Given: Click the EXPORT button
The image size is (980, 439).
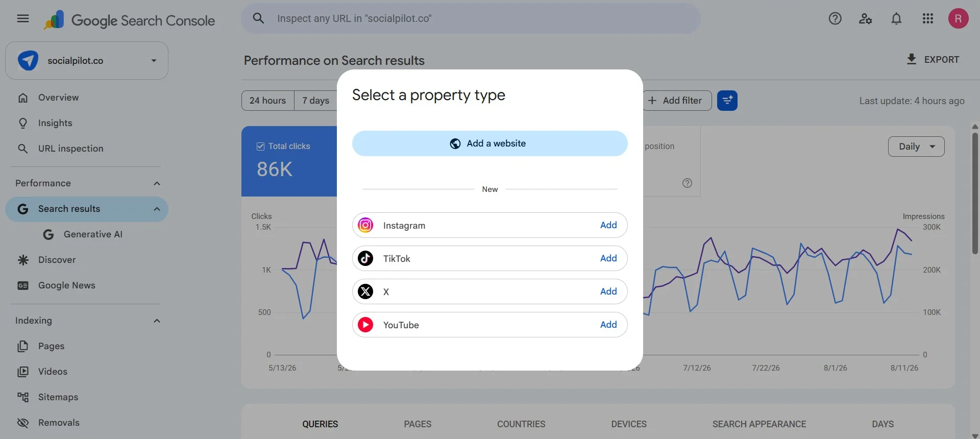Looking at the screenshot, I should [x=933, y=59].
